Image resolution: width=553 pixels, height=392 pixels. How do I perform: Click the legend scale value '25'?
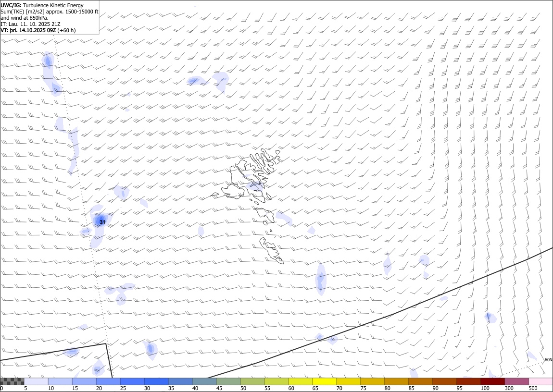(123, 389)
